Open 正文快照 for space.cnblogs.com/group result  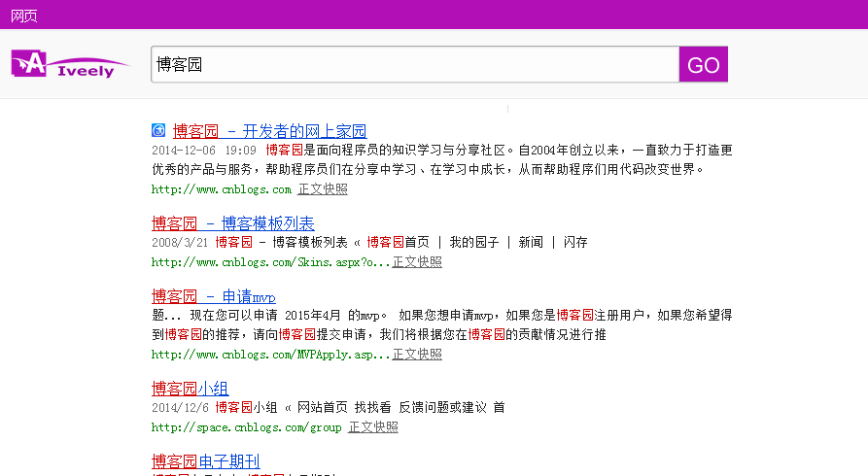[x=373, y=426]
